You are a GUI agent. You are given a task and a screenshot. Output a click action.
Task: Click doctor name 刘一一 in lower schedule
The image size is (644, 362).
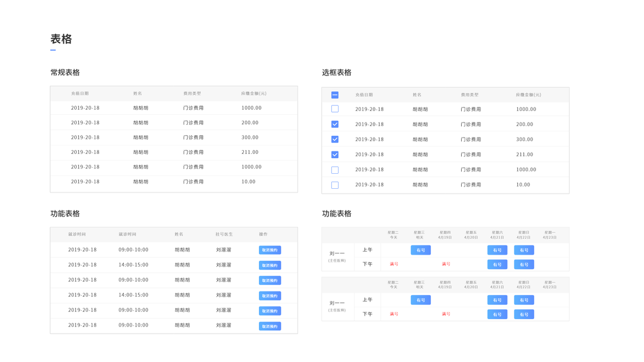click(x=337, y=303)
